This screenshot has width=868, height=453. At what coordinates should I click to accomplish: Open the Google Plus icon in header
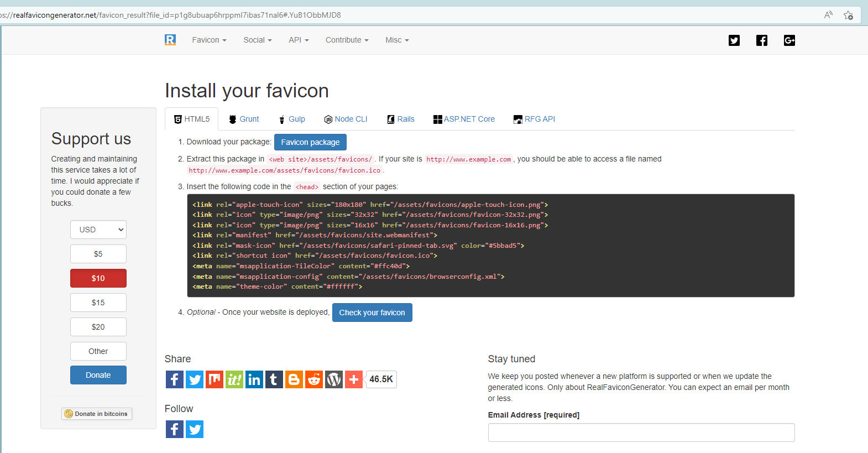[789, 40]
